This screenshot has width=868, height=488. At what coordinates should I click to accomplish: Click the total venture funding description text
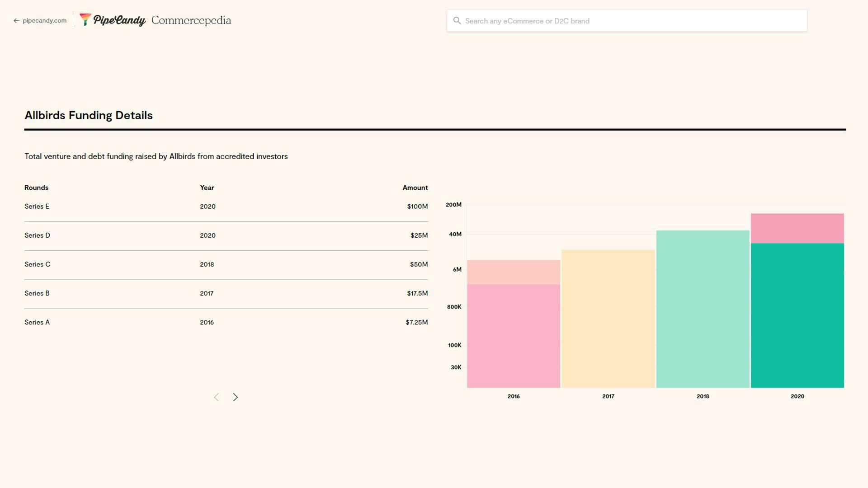coord(156,156)
